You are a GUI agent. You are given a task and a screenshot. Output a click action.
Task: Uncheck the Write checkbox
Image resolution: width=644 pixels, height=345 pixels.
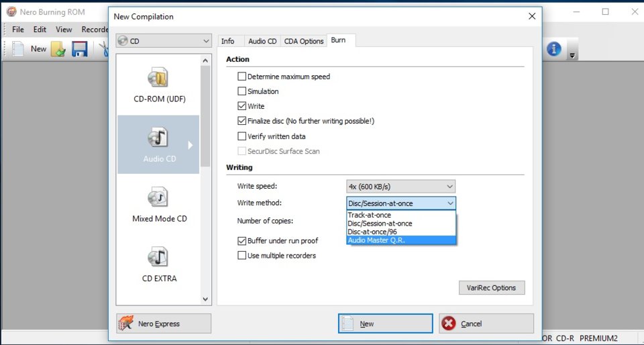(242, 106)
